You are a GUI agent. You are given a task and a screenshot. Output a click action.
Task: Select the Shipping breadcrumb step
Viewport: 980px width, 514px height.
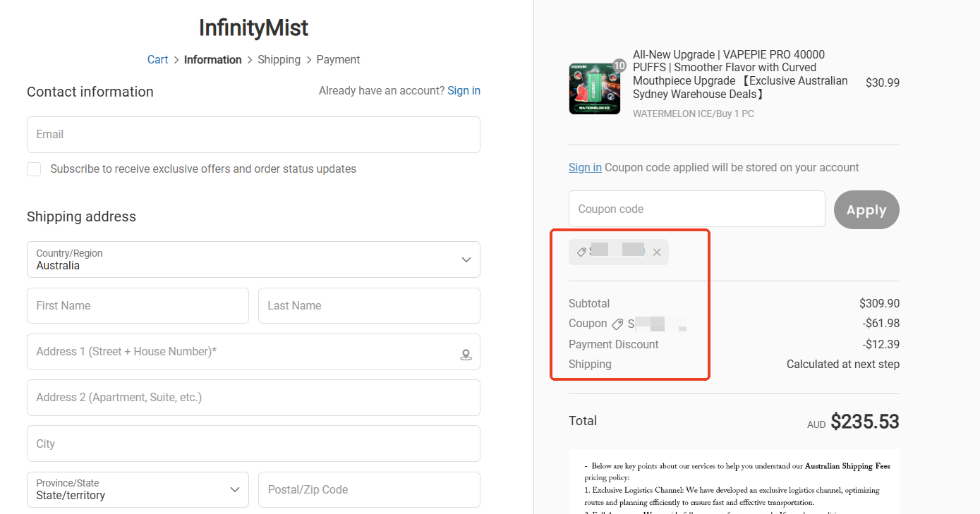pyautogui.click(x=279, y=60)
